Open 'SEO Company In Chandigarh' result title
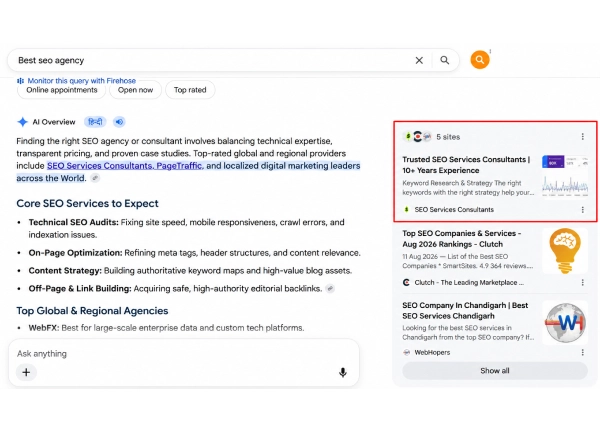 pyautogui.click(x=465, y=311)
